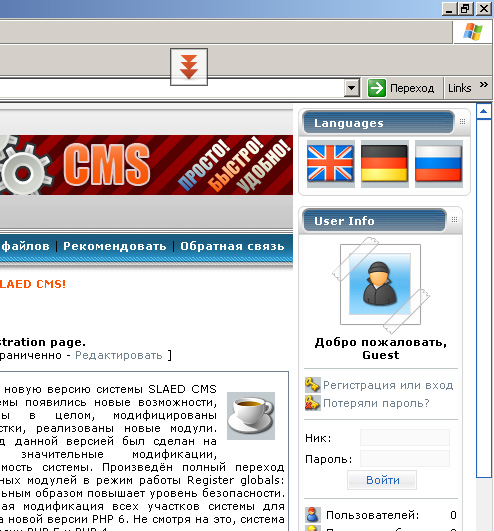
Task: Click the Редактировать link
Action: pyautogui.click(x=119, y=355)
